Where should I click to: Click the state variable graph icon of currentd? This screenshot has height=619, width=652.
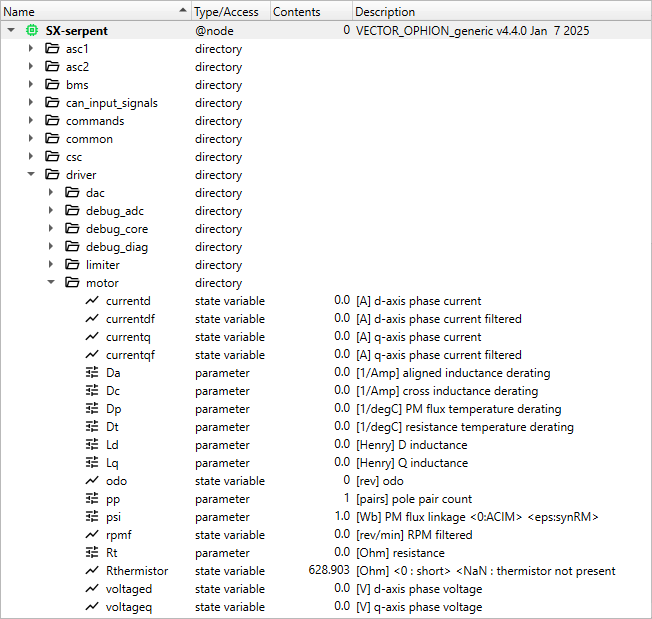pos(92,301)
